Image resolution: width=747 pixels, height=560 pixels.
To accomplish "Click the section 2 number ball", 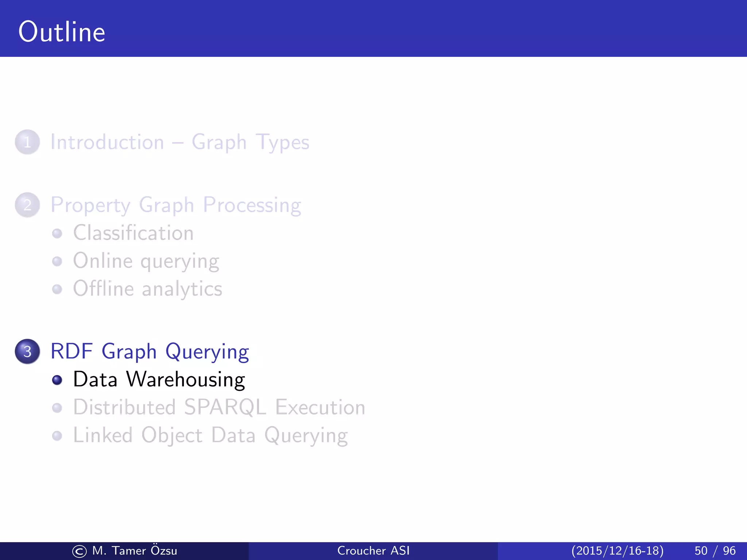I will (27, 205).
